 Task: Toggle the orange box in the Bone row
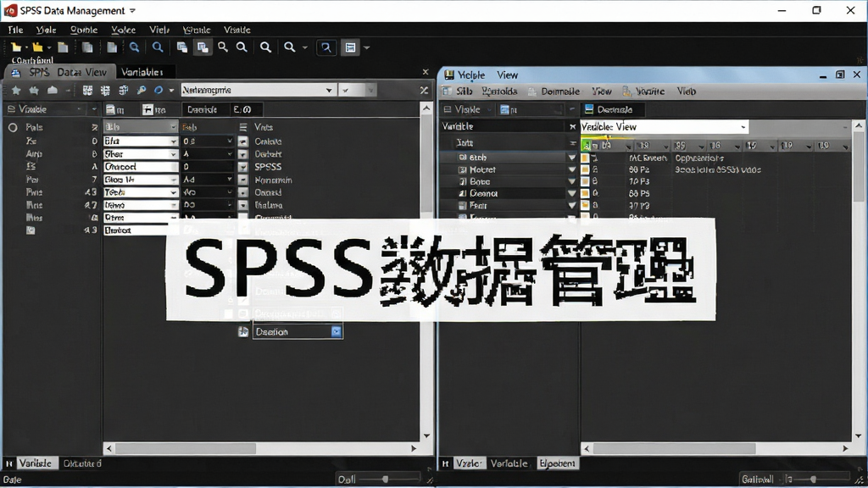pos(585,181)
